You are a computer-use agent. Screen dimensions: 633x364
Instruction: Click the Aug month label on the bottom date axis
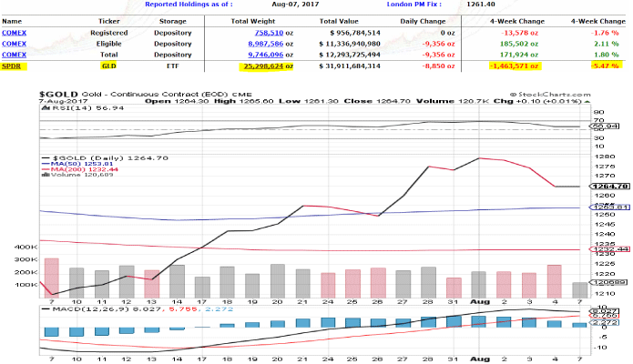click(x=477, y=301)
